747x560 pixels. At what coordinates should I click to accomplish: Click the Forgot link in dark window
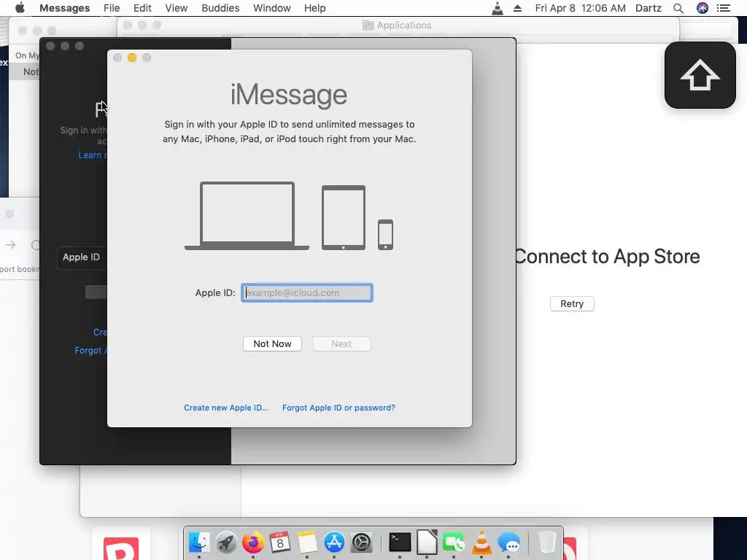(90, 351)
